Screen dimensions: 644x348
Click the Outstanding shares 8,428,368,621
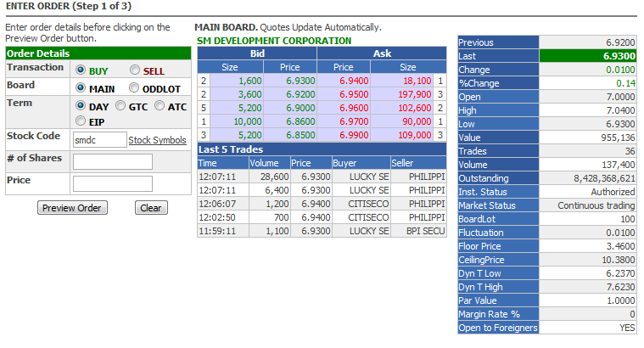(605, 178)
